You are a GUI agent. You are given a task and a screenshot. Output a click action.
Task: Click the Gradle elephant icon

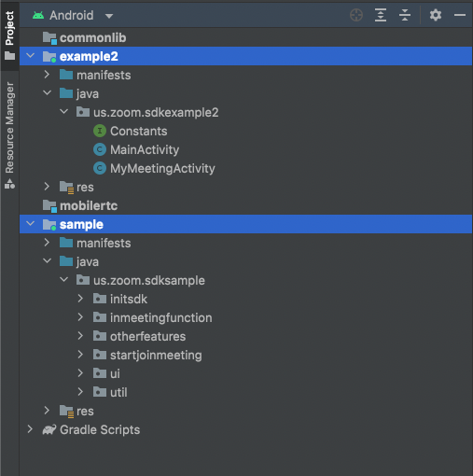pos(49,429)
